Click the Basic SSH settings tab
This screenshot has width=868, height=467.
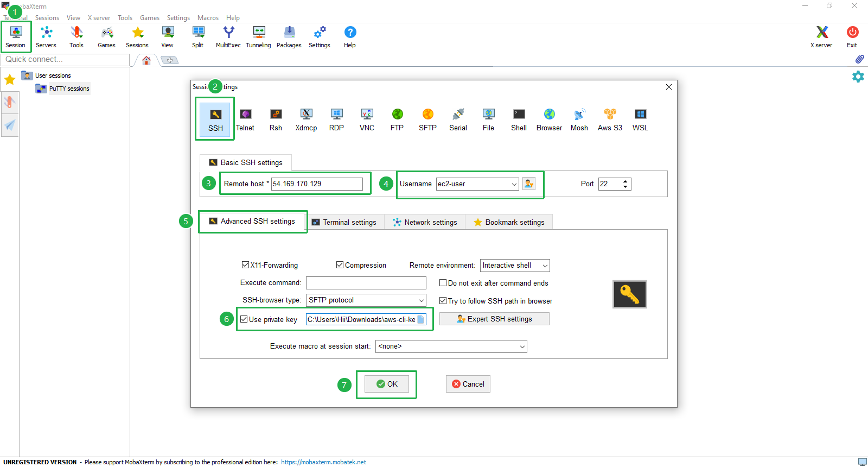(x=246, y=162)
